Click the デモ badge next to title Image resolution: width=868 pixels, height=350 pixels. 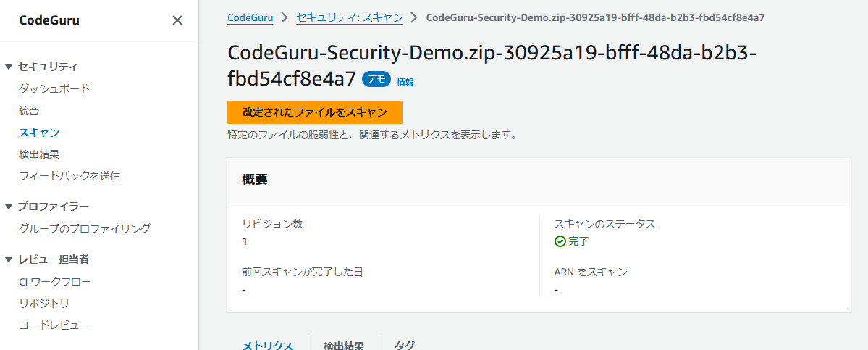(x=376, y=79)
